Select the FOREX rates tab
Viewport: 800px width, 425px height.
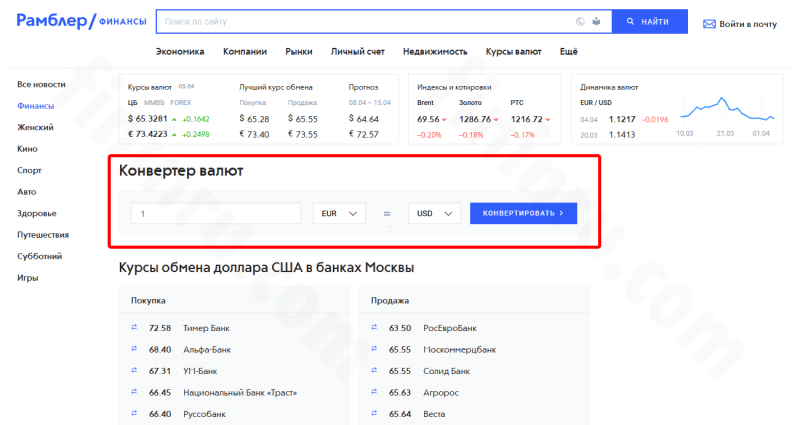click(x=181, y=103)
